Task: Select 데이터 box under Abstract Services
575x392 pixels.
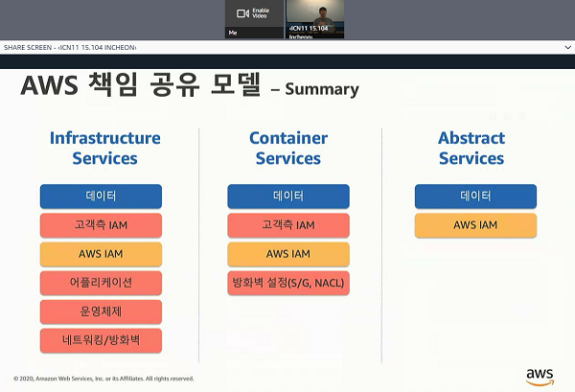Action: (475, 196)
